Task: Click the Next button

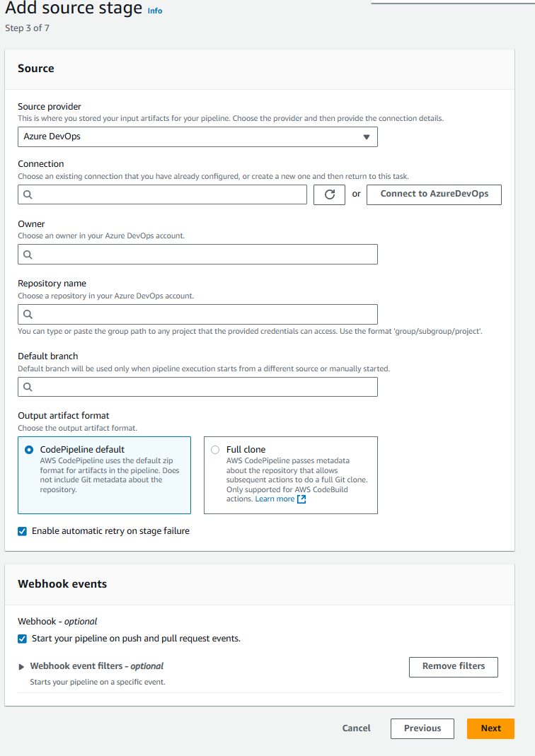Action: tap(490, 728)
